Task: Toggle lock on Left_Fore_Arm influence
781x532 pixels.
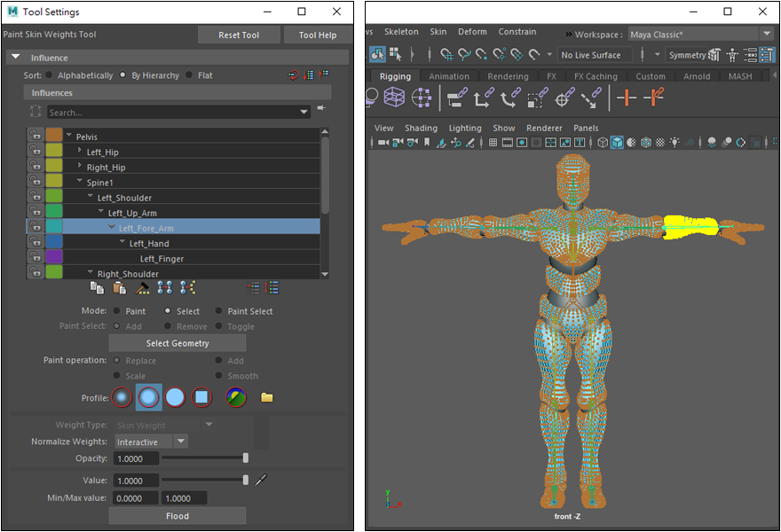Action: point(35,228)
